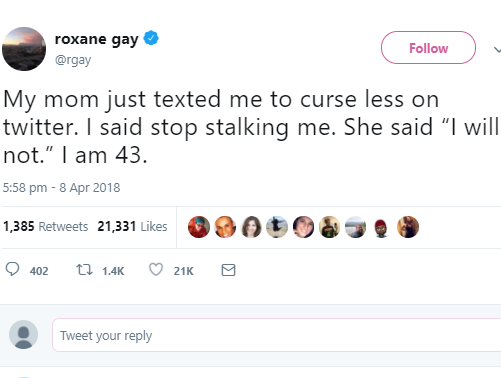Like the tweet with heart icon
Screen dimensions: 501x378
156,270
